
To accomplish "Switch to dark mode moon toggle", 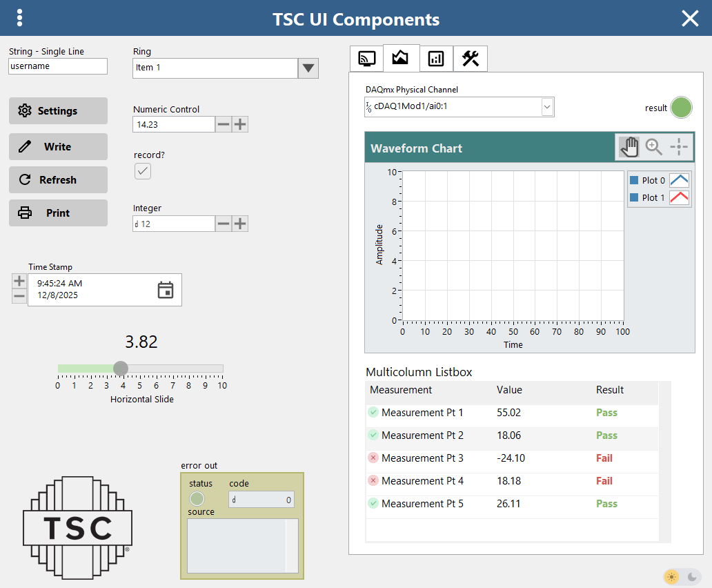I will (x=692, y=576).
